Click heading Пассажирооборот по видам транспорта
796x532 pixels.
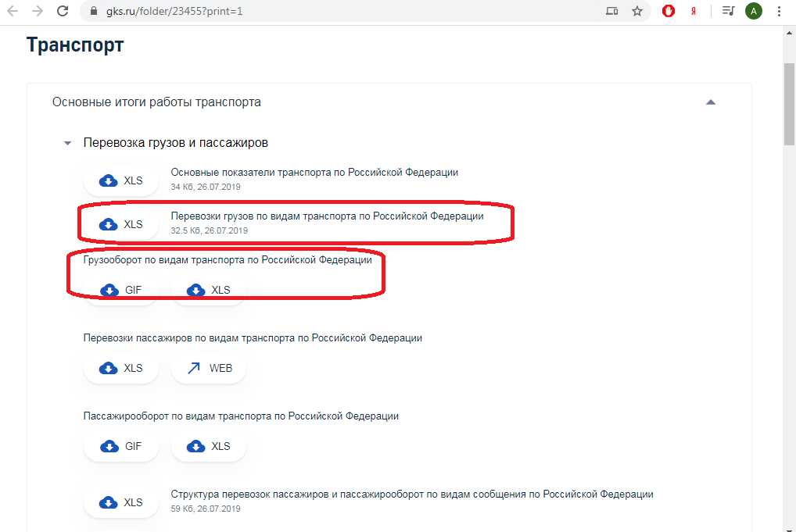click(x=241, y=416)
